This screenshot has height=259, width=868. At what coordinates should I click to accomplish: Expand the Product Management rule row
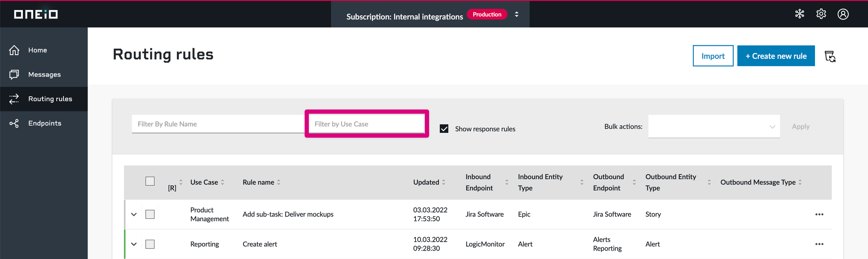pyautogui.click(x=134, y=214)
